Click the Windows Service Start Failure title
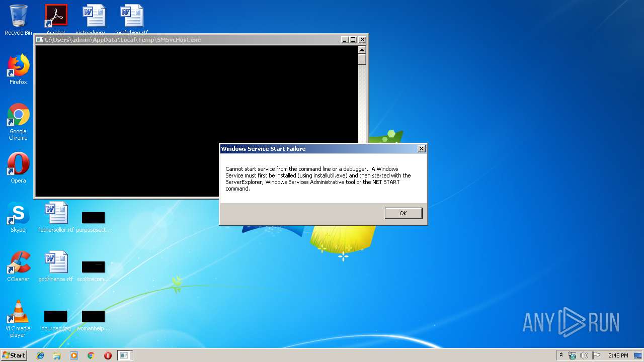This screenshot has width=644, height=362. pyautogui.click(x=263, y=149)
